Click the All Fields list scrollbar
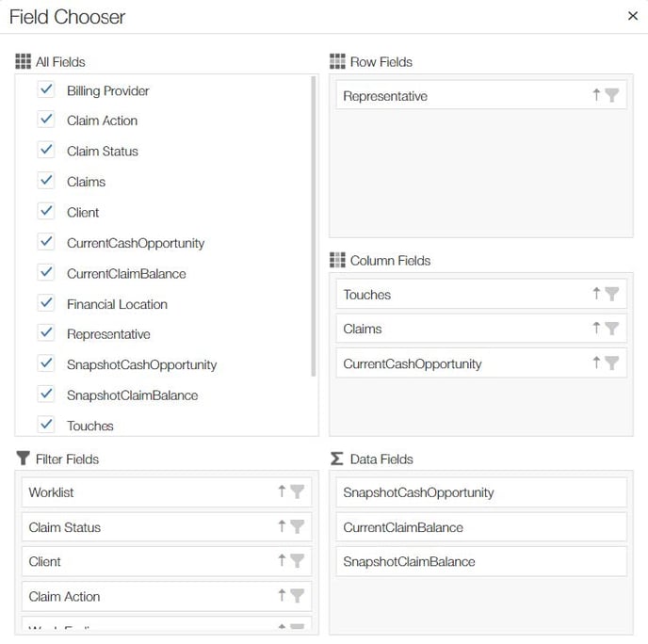The height and width of the screenshot is (644, 648). (x=314, y=226)
